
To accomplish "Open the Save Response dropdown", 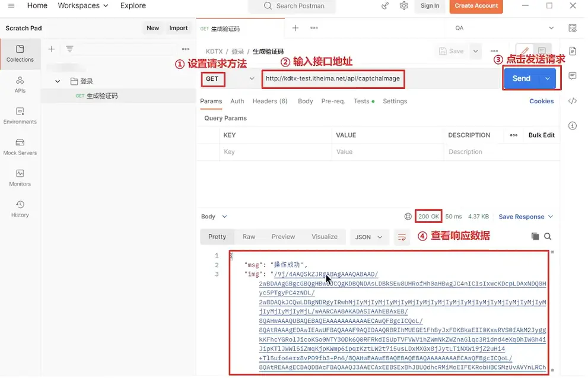I will [x=526, y=217].
